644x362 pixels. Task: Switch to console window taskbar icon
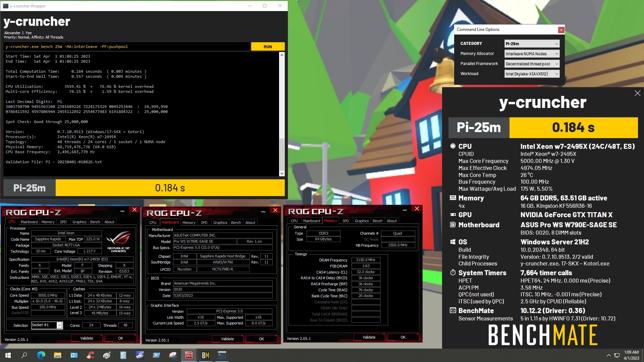222,355
